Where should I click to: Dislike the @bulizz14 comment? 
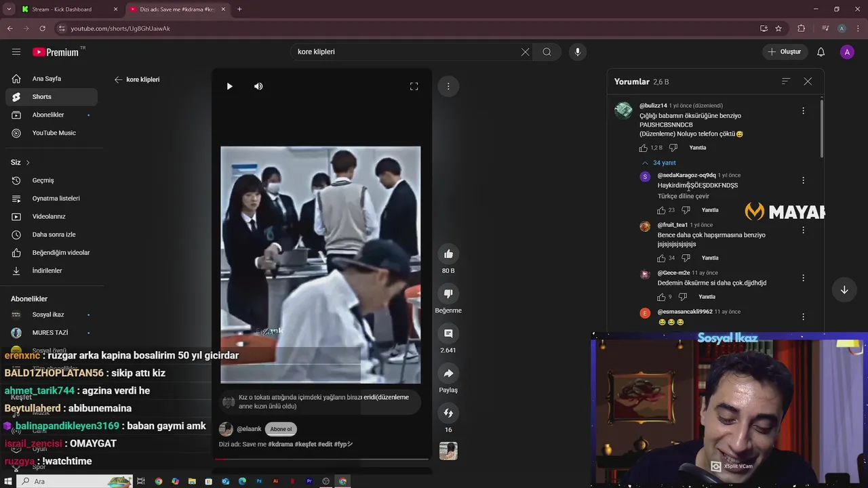tap(673, 148)
